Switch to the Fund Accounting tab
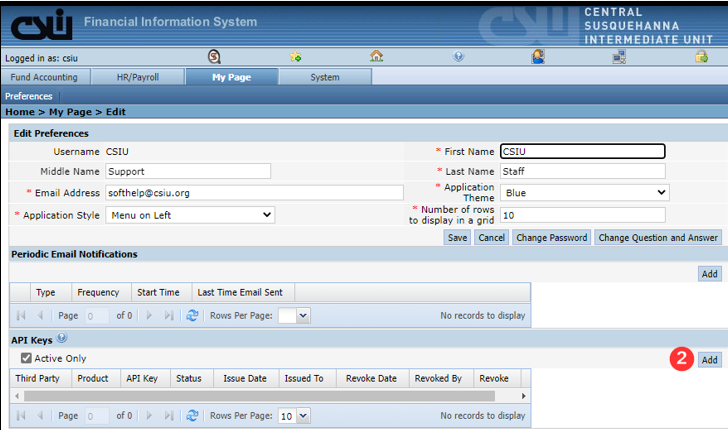The width and height of the screenshot is (728, 430). click(x=46, y=77)
